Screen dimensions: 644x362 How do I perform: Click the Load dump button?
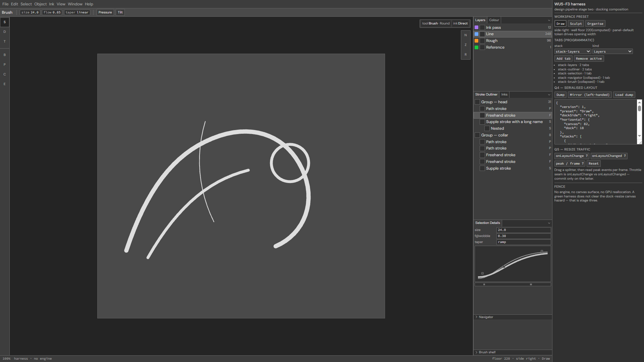624,95
